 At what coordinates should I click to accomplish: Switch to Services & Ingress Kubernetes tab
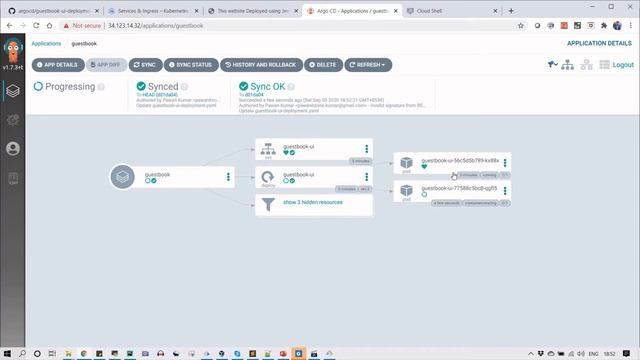coord(153,11)
